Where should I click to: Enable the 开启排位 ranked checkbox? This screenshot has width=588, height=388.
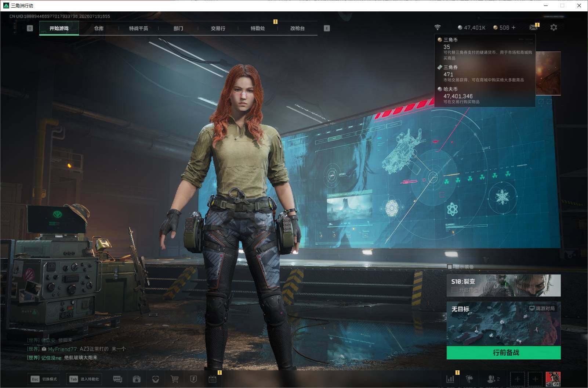click(454, 290)
